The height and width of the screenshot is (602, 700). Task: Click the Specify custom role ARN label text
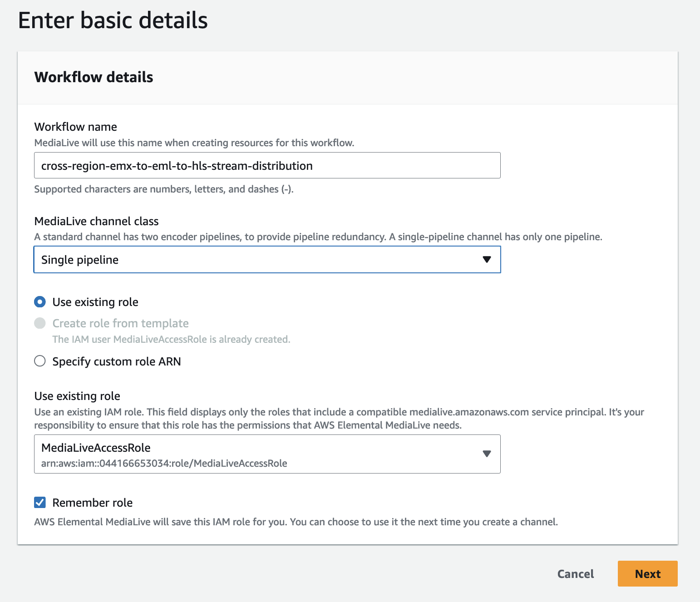[x=117, y=361]
